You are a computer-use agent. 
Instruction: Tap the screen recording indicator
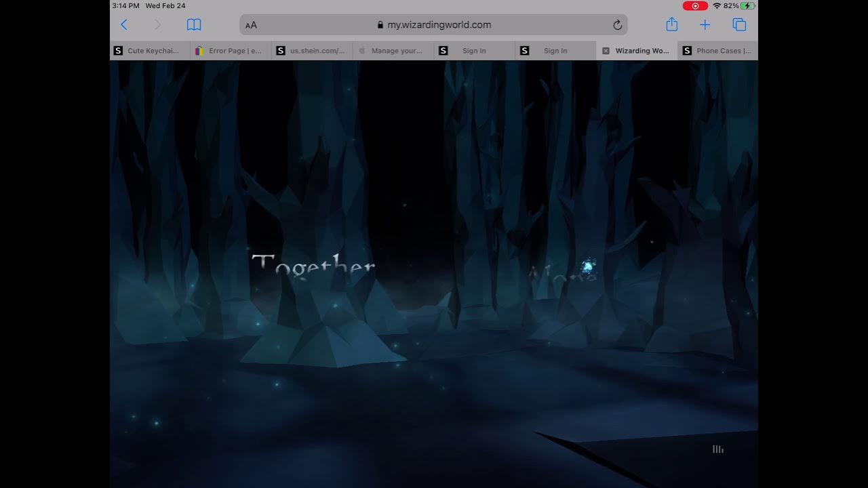click(695, 5)
